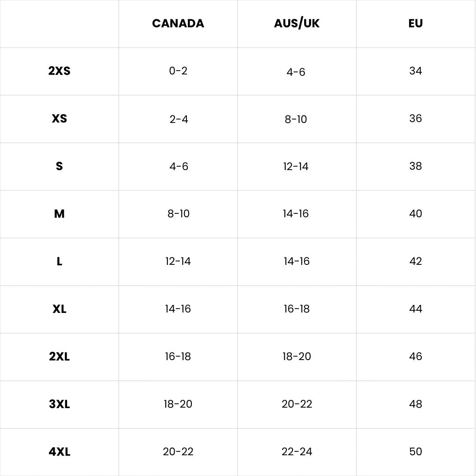Screen dimensions: 476x476
Task: Select the XS size label
Action: [x=59, y=119]
